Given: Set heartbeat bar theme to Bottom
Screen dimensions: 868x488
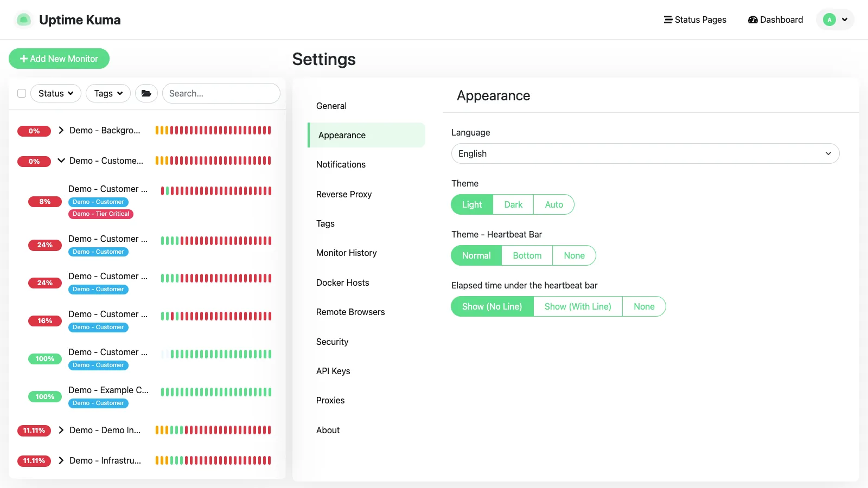Looking at the screenshot, I should [x=527, y=255].
